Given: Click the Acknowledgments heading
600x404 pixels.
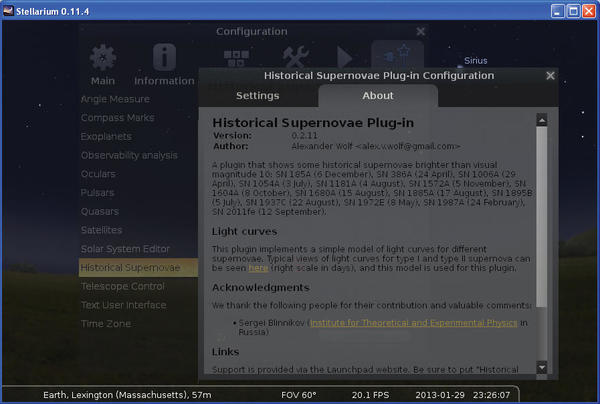Looking at the screenshot, I should (x=261, y=288).
